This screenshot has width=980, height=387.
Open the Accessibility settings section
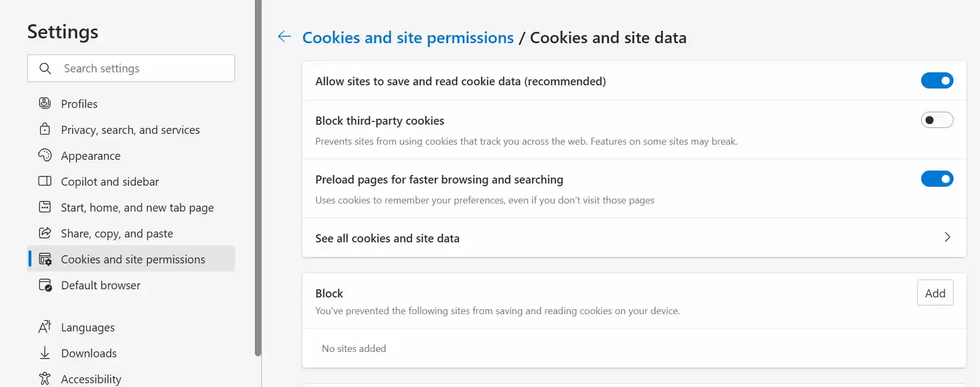tap(91, 378)
